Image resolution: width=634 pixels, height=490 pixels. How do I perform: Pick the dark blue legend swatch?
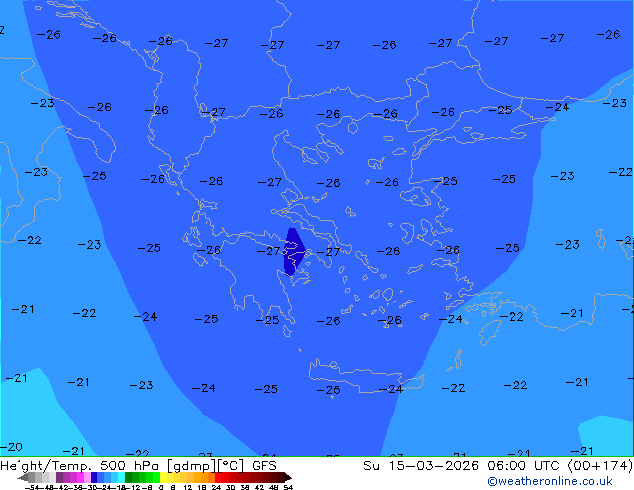[94, 477]
